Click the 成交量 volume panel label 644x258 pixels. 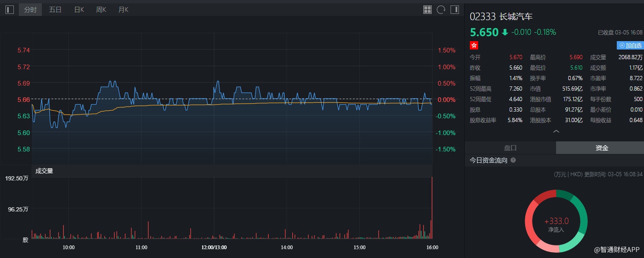(x=44, y=171)
